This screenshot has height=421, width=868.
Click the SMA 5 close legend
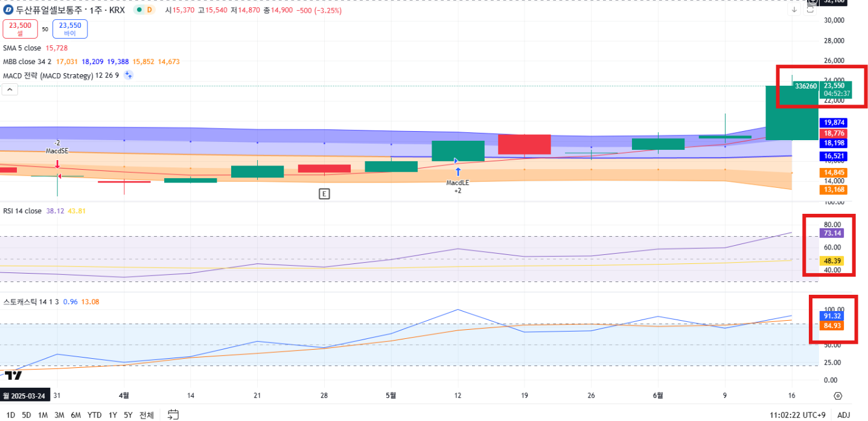click(x=22, y=48)
